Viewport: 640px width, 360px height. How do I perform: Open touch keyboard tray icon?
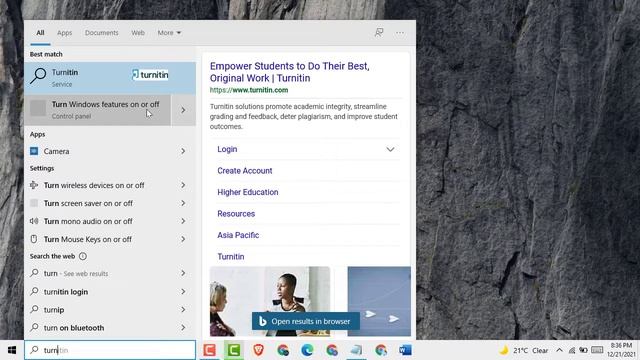click(597, 350)
